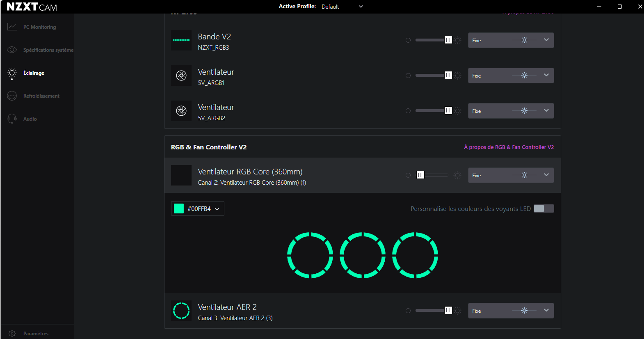Click minimum brightness circle for 5V_ARGB1

pos(408,76)
